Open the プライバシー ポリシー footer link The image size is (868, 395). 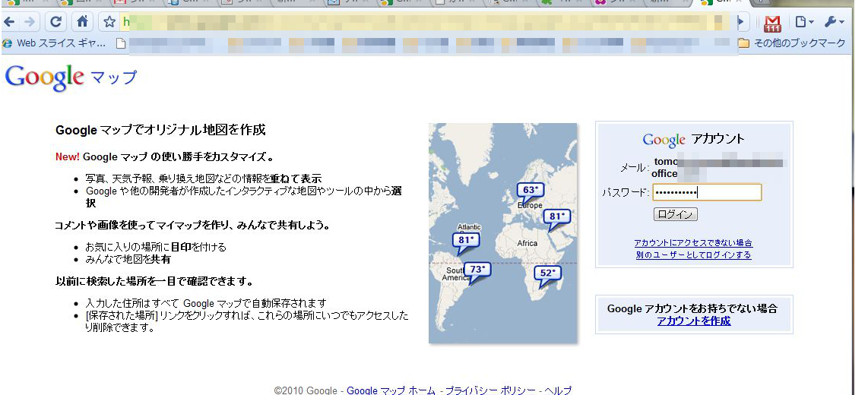coord(490,390)
